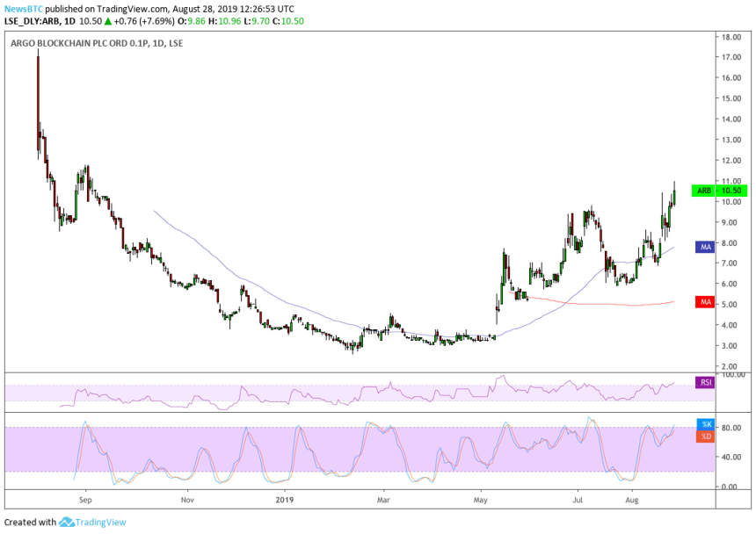Open the TradingView link in footer
The image size is (756, 534).
(x=101, y=522)
